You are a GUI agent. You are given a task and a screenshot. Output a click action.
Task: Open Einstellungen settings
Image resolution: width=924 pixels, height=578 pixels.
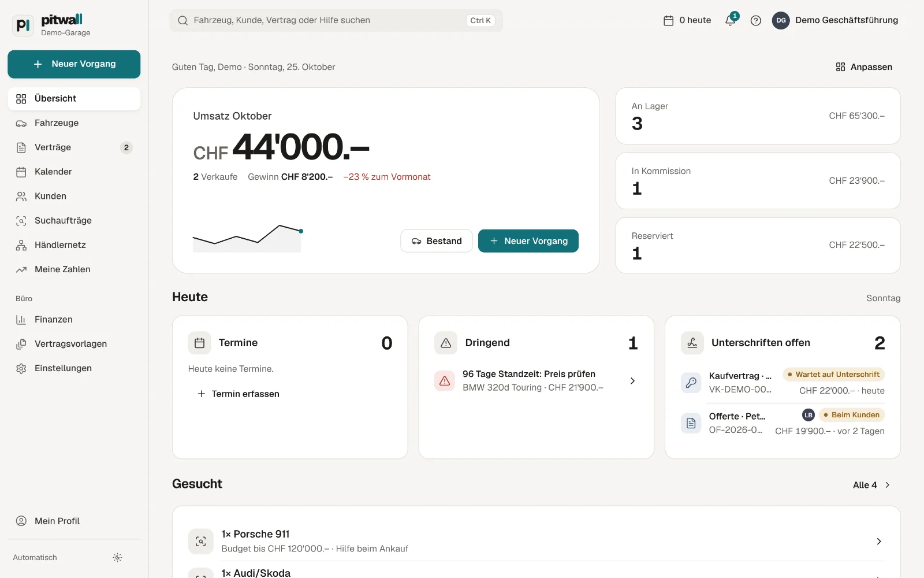[x=74, y=368]
